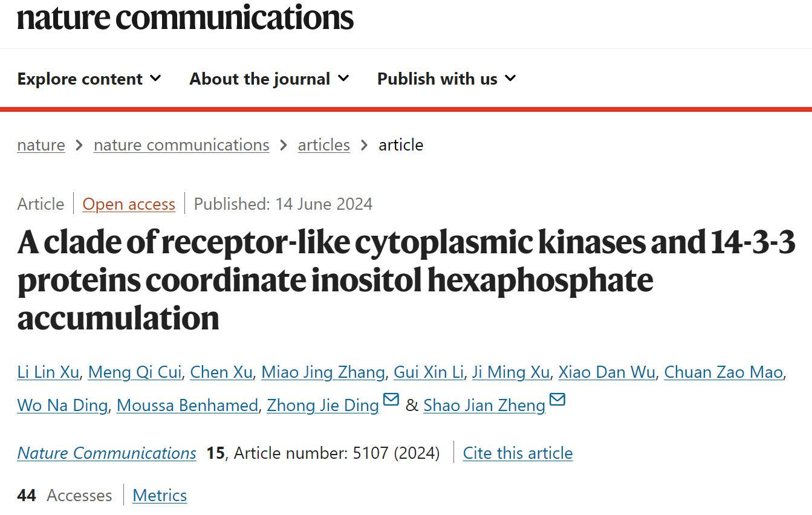Select author Wo Na Ding
This screenshot has height=515, width=812.
[62, 405]
